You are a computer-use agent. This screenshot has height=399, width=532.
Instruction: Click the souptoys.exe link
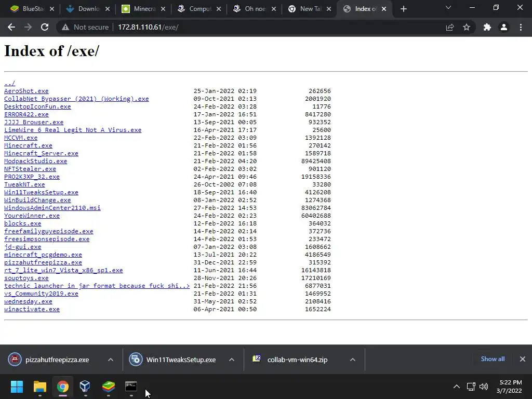[26, 278]
